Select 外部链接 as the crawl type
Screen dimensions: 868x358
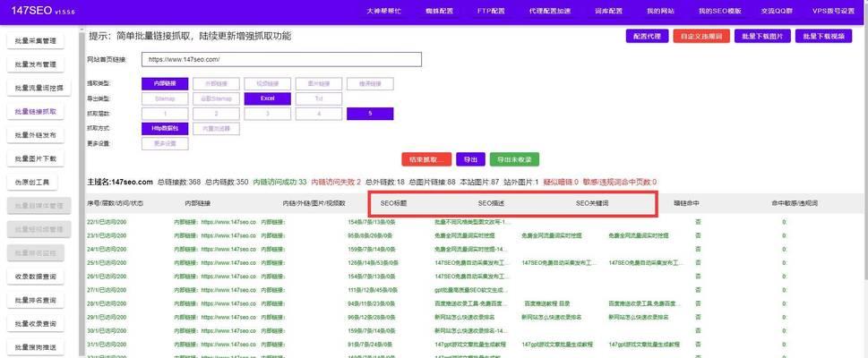coord(217,83)
